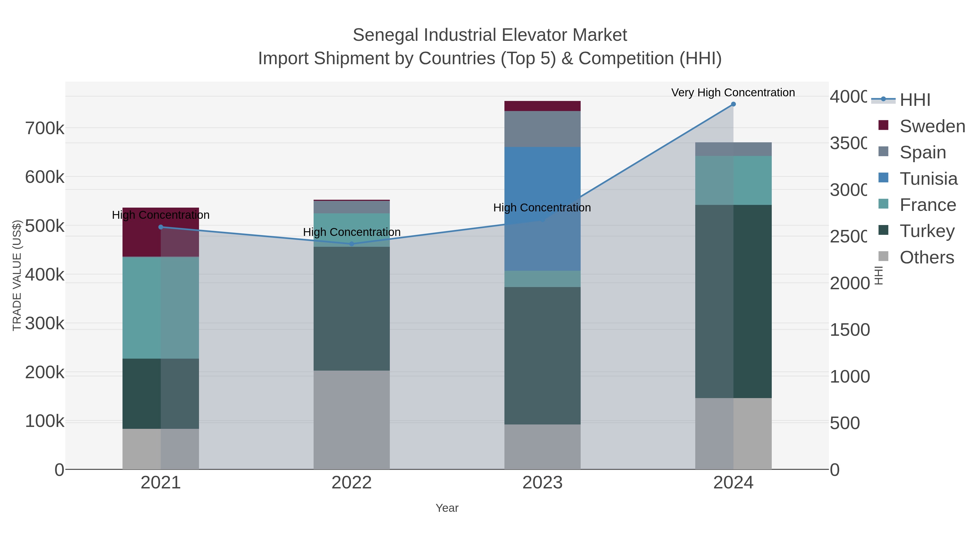Viewport: 980px width, 551px height.
Task: Click the 2023 x-axis label
Action: coord(543,482)
